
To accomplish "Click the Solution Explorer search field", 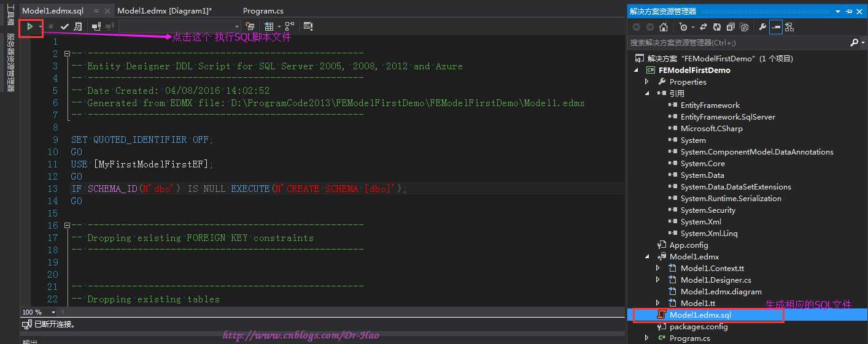I will tap(739, 42).
